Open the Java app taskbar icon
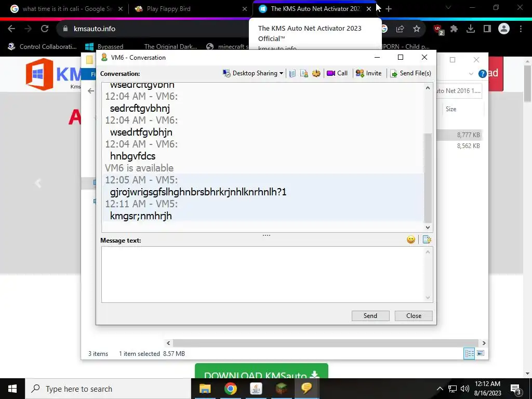This screenshot has width=532, height=399. 256,389
